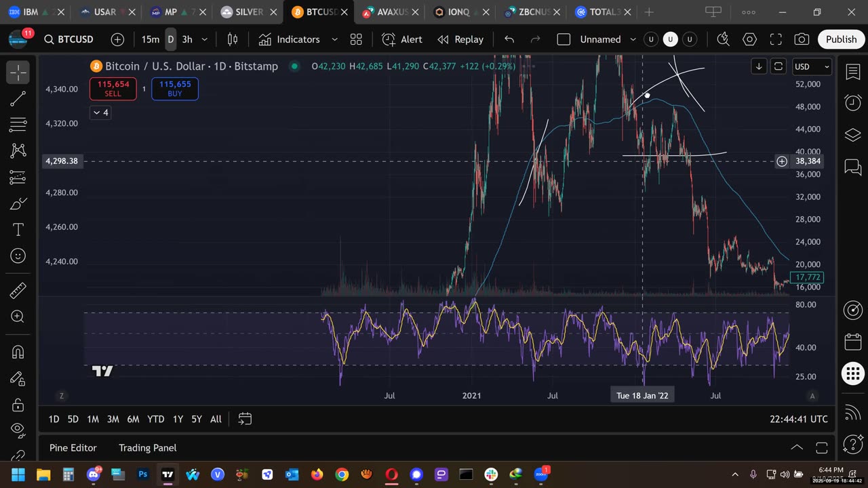Toggle magnet mode
The image size is (868, 488).
[18, 352]
